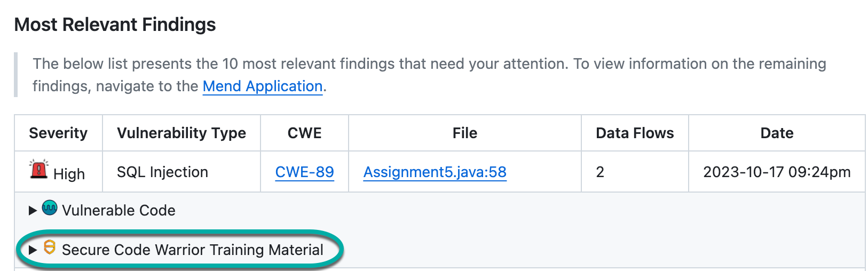The width and height of the screenshot is (868, 271).
Task: Click the Data Flows count of 2
Action: (x=600, y=172)
